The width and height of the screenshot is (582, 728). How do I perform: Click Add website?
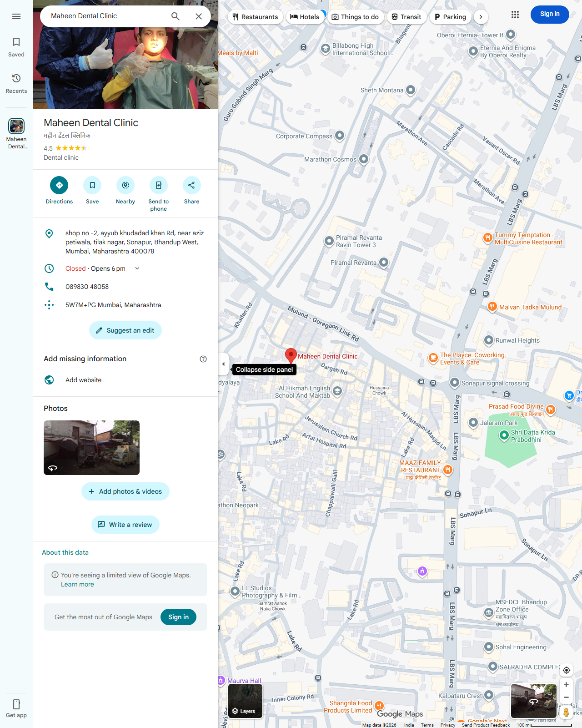(125, 380)
